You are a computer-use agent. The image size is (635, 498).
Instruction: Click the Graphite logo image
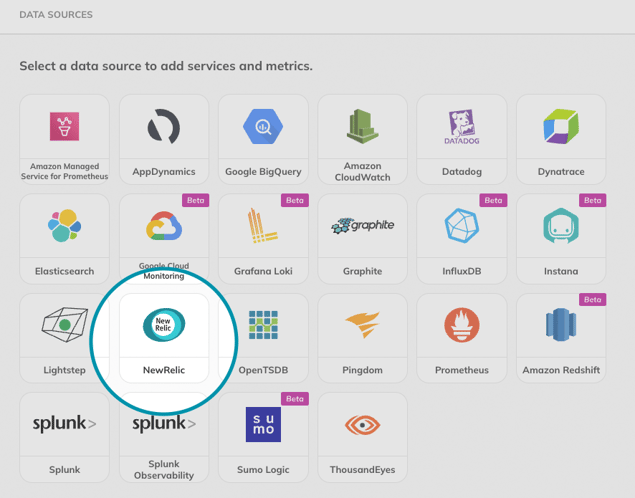coord(362,226)
